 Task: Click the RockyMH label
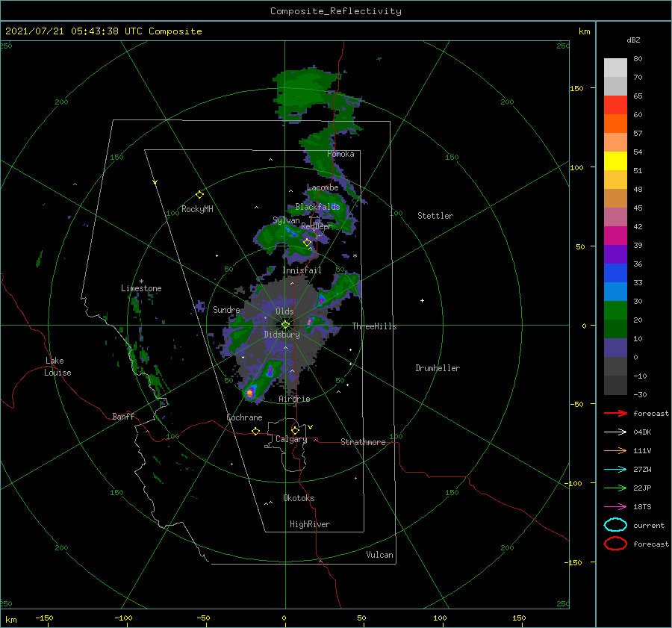(x=197, y=209)
